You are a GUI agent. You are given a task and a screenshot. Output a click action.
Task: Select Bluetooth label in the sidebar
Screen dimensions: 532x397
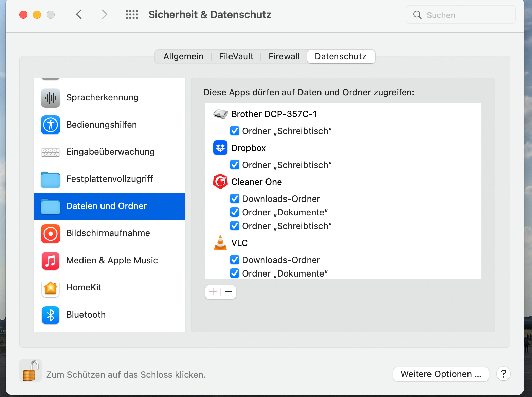click(x=86, y=315)
